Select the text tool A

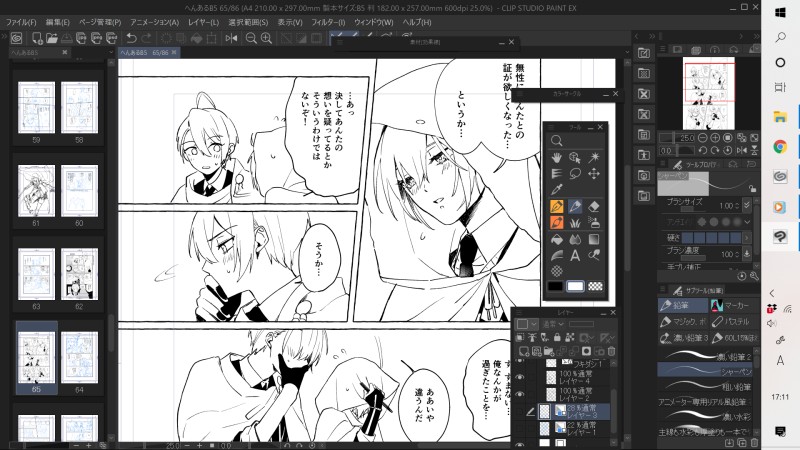click(575, 255)
